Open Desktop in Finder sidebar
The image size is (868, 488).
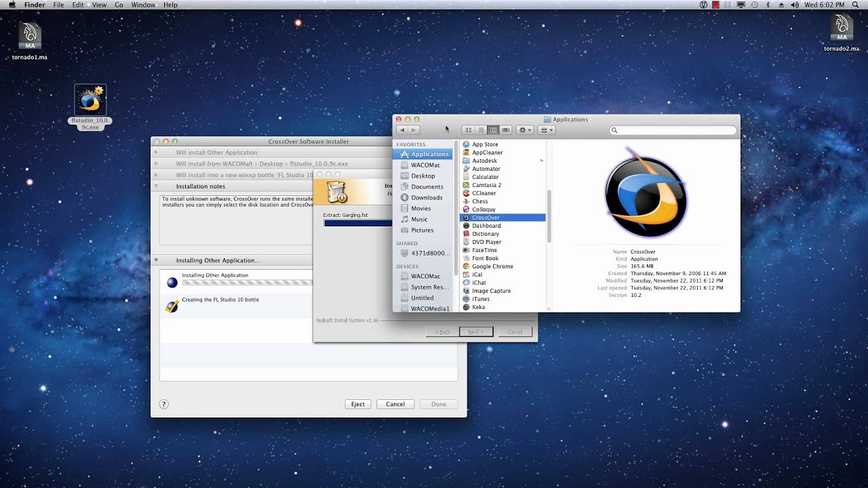[x=422, y=176]
